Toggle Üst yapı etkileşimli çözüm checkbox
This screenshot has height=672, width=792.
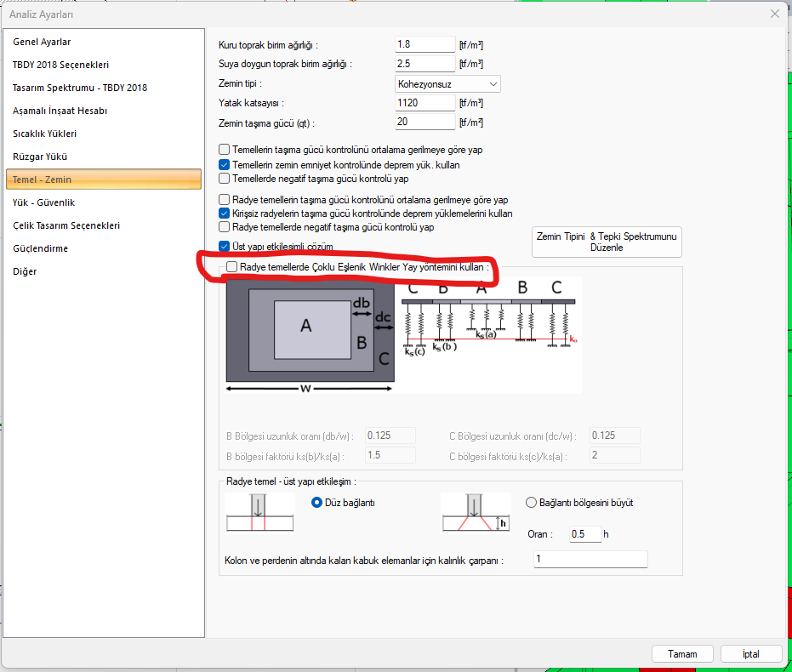click(x=225, y=246)
